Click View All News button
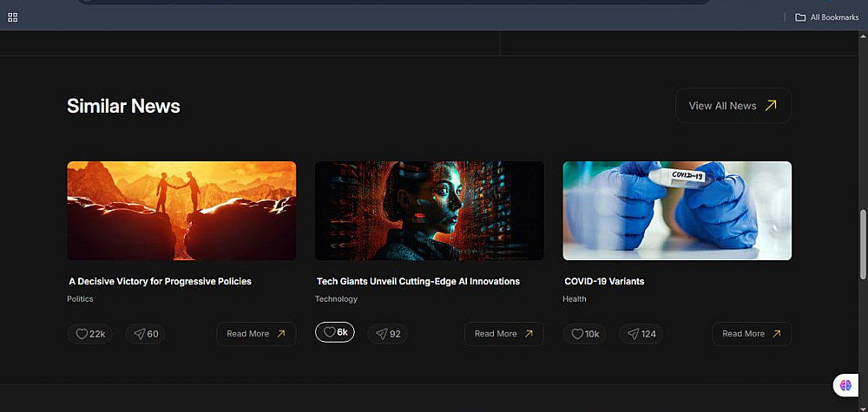This screenshot has width=868, height=412. point(733,106)
